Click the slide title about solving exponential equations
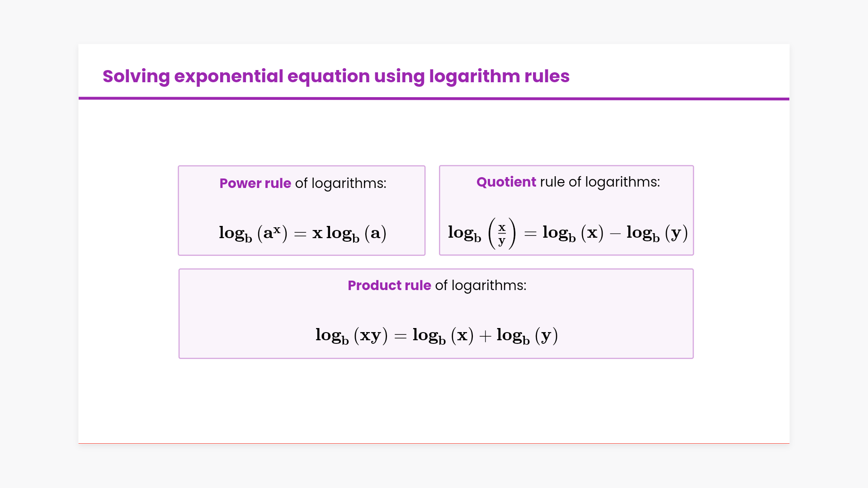868x488 pixels. coord(335,76)
